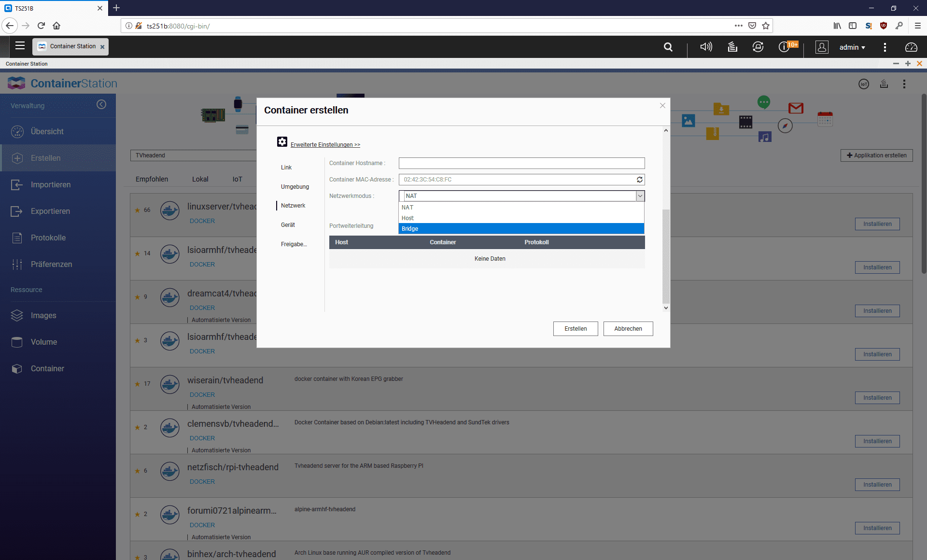The height and width of the screenshot is (560, 927).
Task: Switch to the Umgebung settings tab
Action: click(295, 187)
